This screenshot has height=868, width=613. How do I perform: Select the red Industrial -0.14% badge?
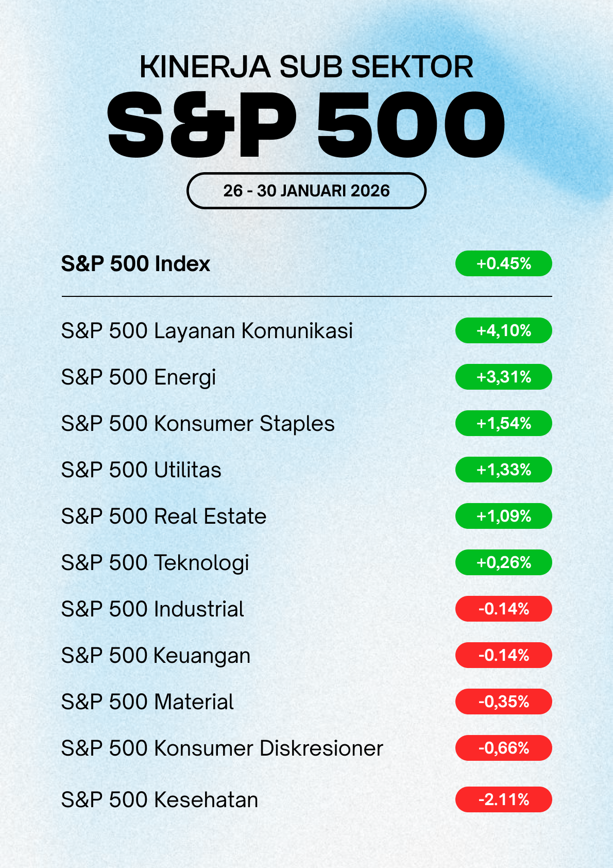pos(503,609)
